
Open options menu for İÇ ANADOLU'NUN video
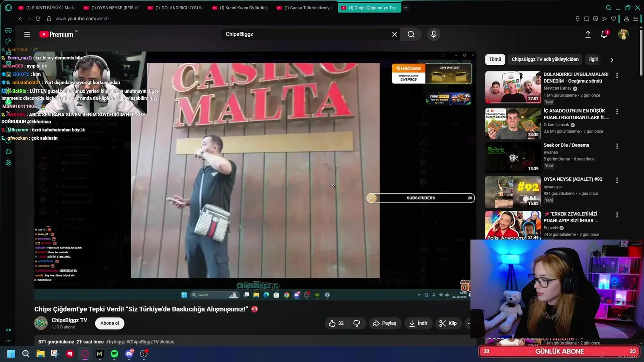coord(617,112)
